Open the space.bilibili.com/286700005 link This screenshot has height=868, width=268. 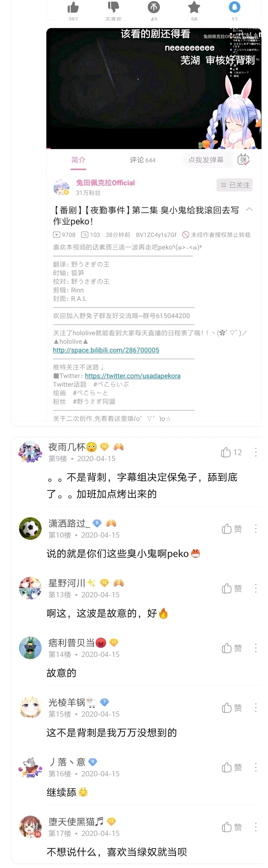[x=106, y=350]
